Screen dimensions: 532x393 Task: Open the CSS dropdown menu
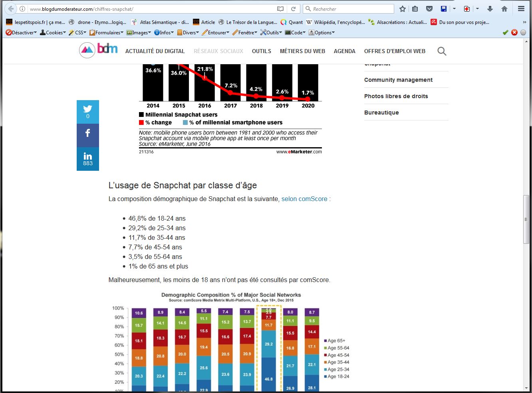pyautogui.click(x=78, y=33)
